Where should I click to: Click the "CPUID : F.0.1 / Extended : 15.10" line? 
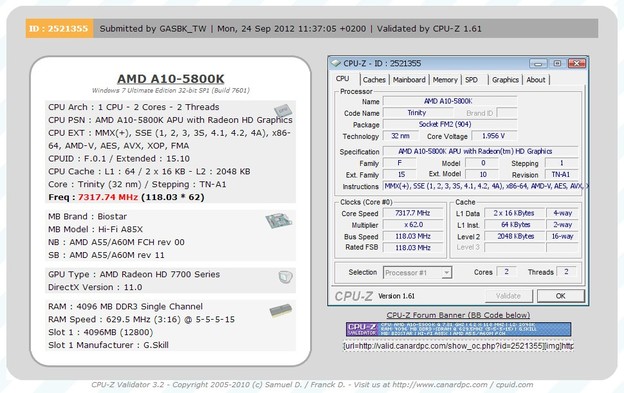tap(119, 158)
